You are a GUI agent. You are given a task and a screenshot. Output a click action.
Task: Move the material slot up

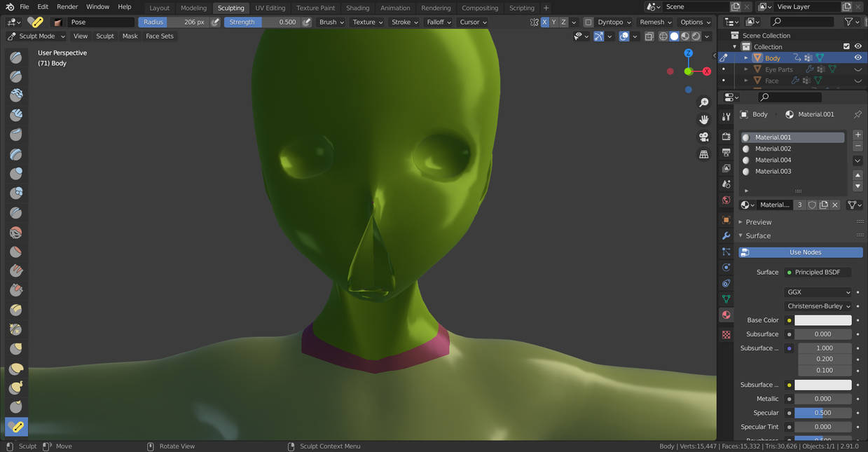pos(858,175)
